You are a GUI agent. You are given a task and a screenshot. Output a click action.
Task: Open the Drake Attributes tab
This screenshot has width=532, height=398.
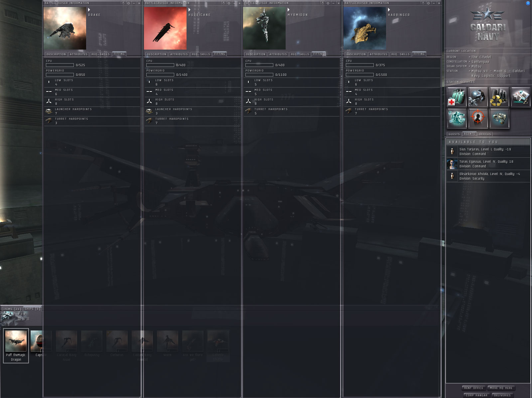point(79,54)
